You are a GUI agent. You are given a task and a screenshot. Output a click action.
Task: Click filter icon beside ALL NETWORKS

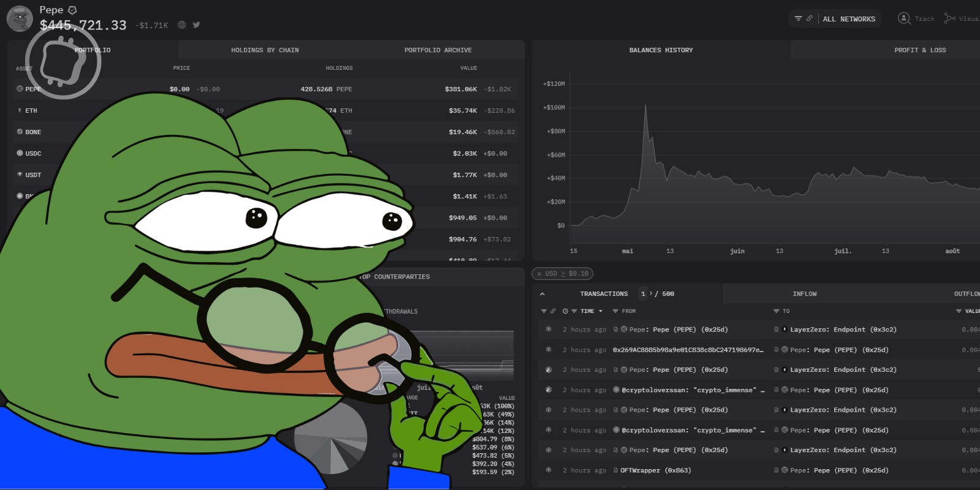798,18
